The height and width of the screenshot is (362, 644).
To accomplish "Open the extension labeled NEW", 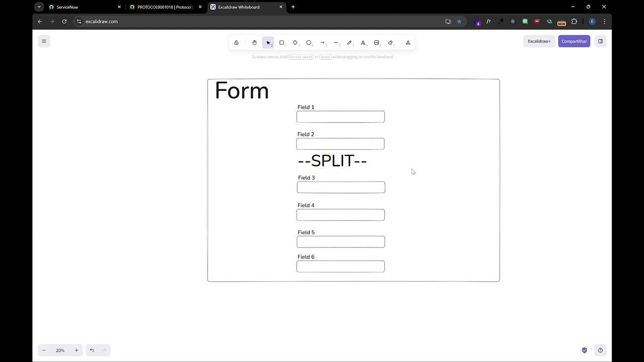I will pyautogui.click(x=561, y=22).
